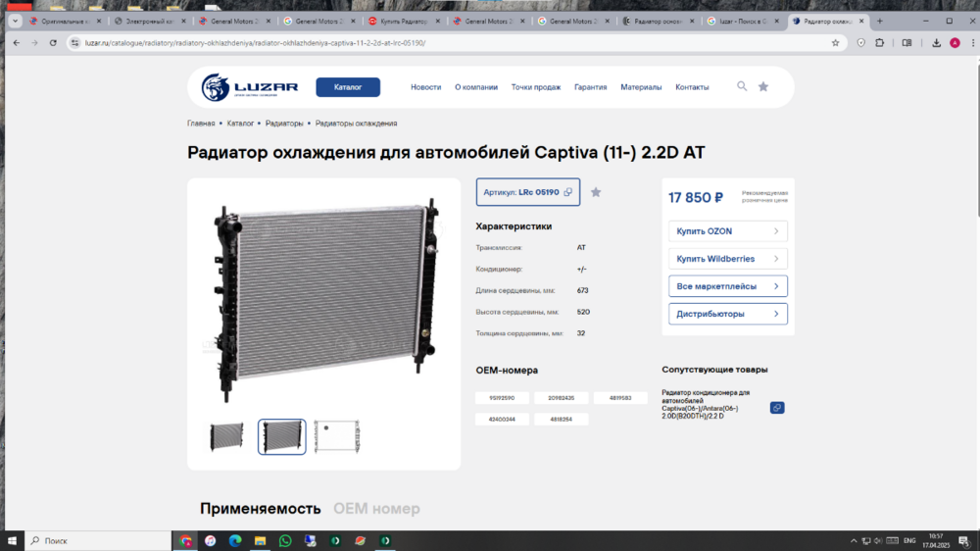980x551 pixels.
Task: View site information icon in address bar
Action: tap(75, 42)
